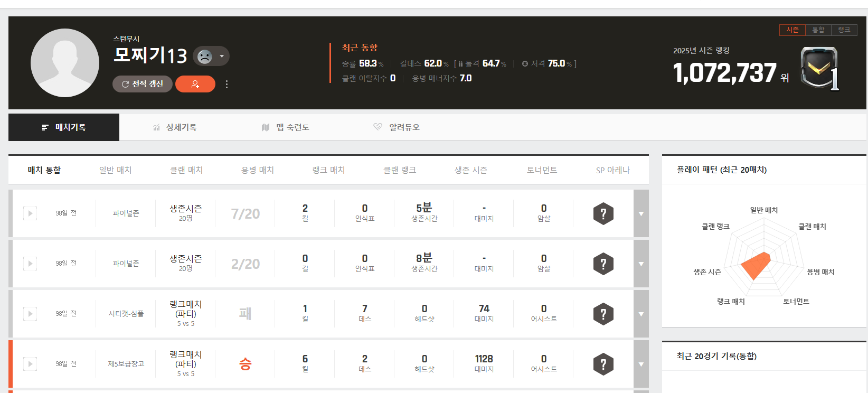Click the default profile avatar picture
This screenshot has height=393, width=868.
[x=65, y=63]
